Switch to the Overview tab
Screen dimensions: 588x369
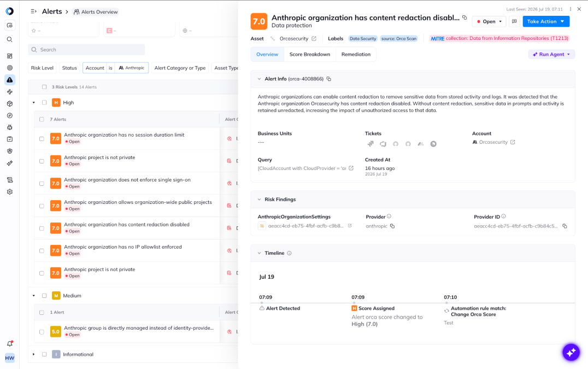coord(267,54)
